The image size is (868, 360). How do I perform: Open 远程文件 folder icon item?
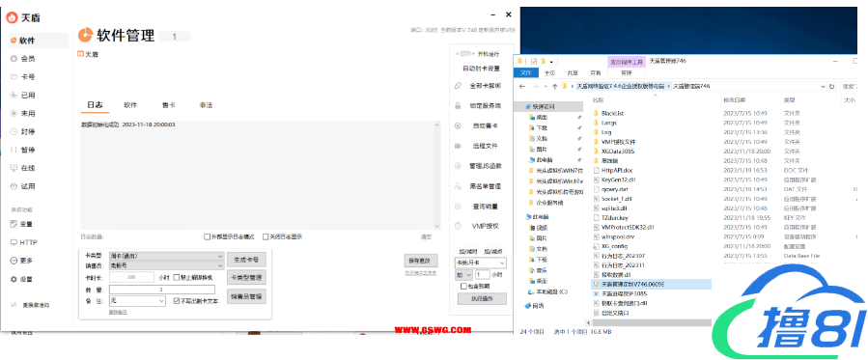(458, 146)
